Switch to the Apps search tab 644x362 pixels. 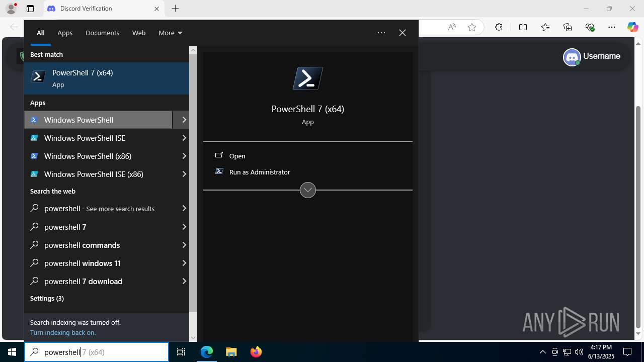[65, 33]
